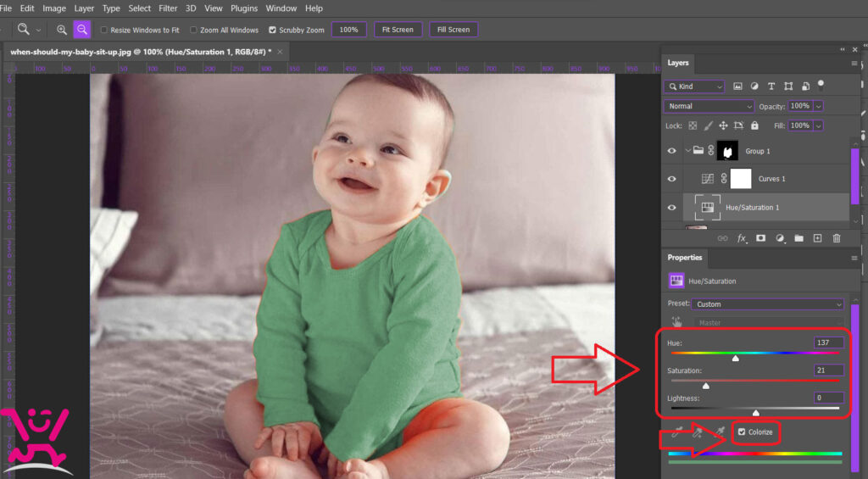Viewport: 868px width, 479px height.
Task: Click the Group 1 mask link icon
Action: tap(711, 151)
